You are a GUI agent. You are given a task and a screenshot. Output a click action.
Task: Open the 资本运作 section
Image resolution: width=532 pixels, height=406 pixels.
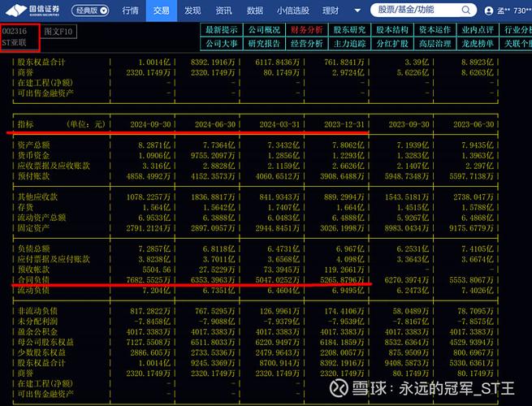point(435,30)
